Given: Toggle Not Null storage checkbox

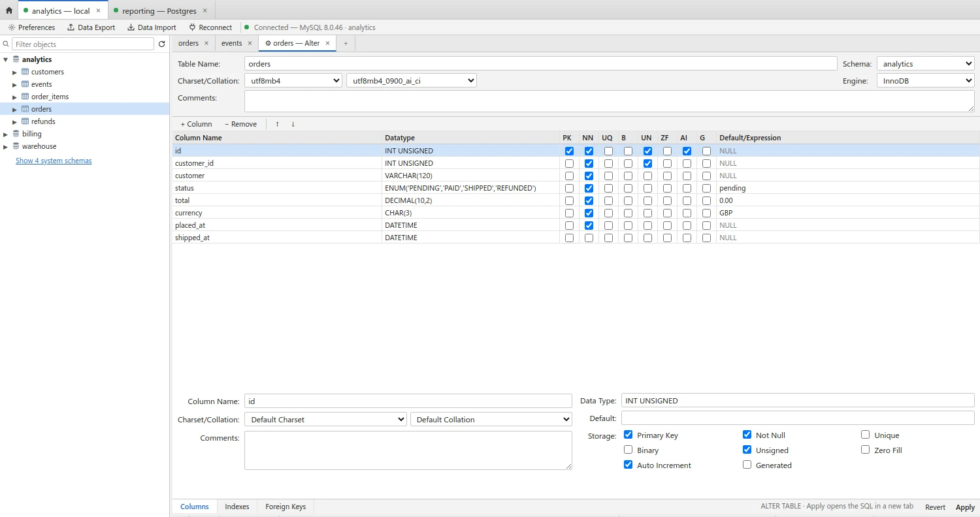Looking at the screenshot, I should [x=747, y=435].
